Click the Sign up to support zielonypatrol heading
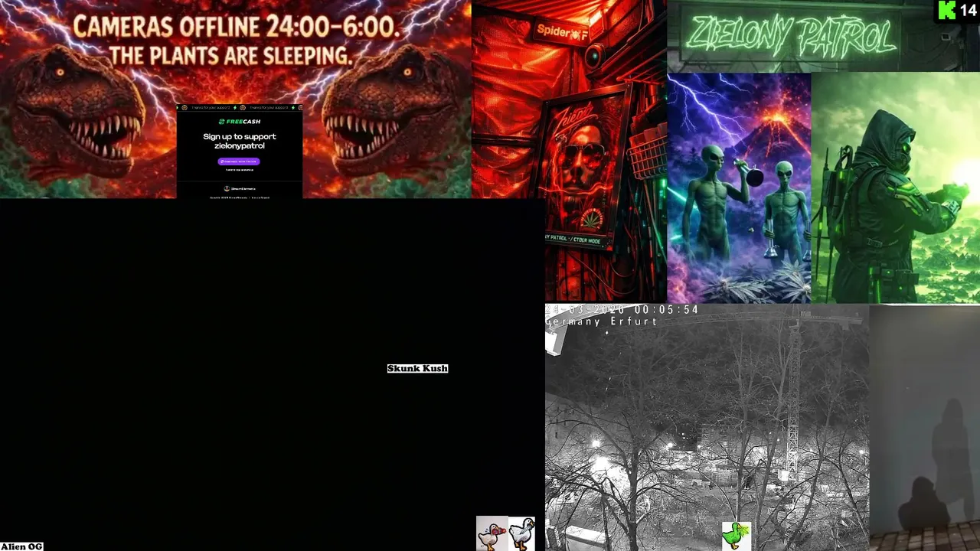 [239, 141]
